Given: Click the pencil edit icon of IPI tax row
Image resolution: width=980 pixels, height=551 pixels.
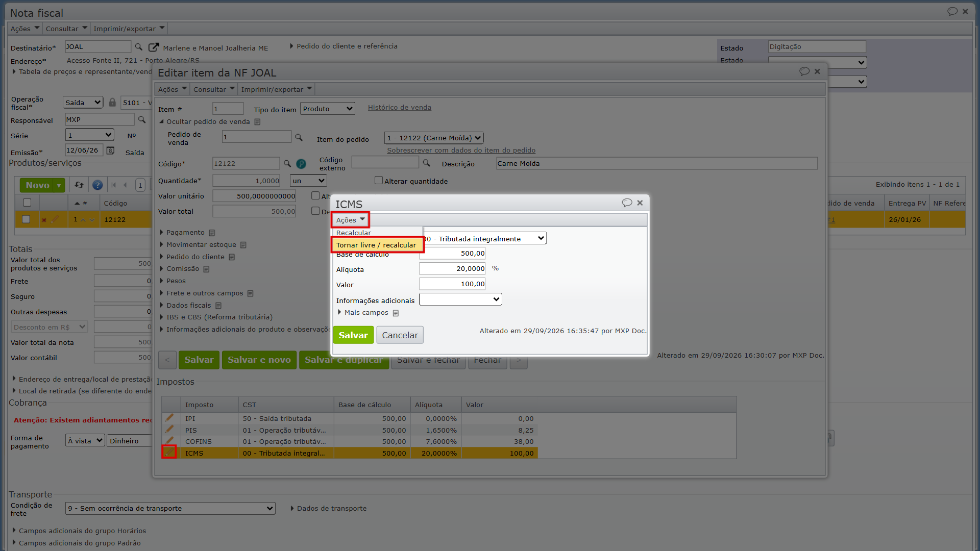Looking at the screenshot, I should click(169, 418).
